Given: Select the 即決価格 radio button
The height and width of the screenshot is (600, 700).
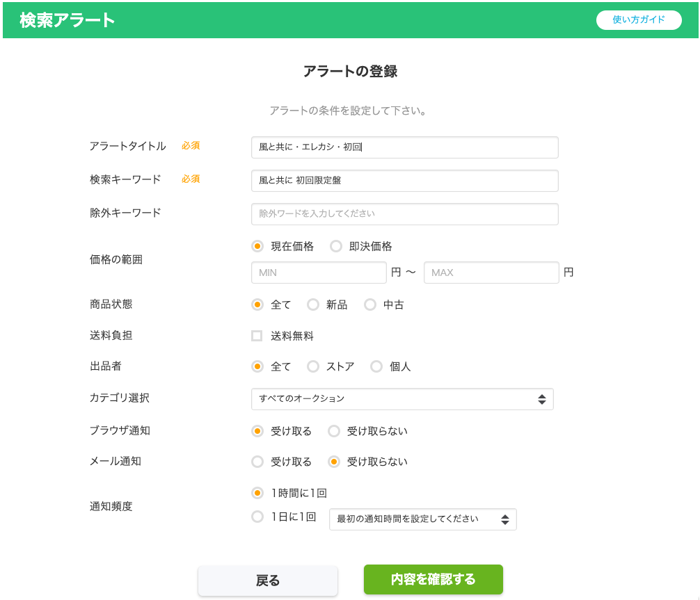Looking at the screenshot, I should click(336, 246).
